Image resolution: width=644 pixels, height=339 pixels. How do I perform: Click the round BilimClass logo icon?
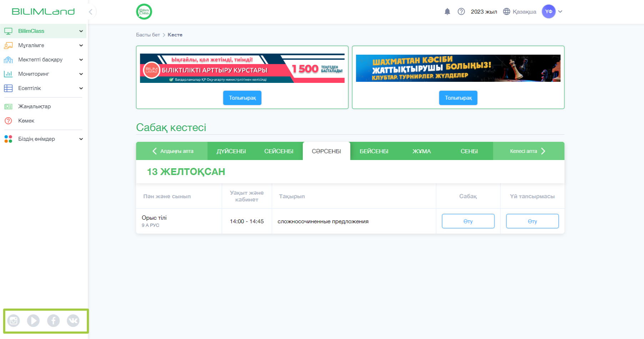(144, 11)
